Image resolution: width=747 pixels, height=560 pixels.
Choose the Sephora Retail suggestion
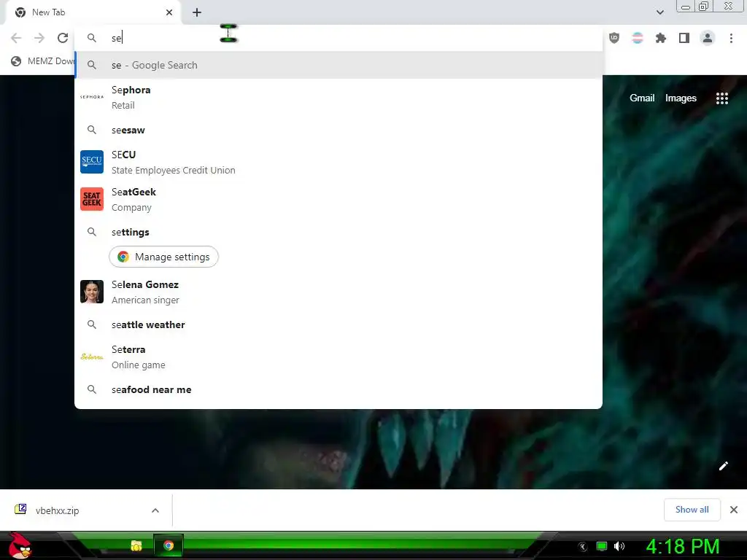click(x=338, y=97)
